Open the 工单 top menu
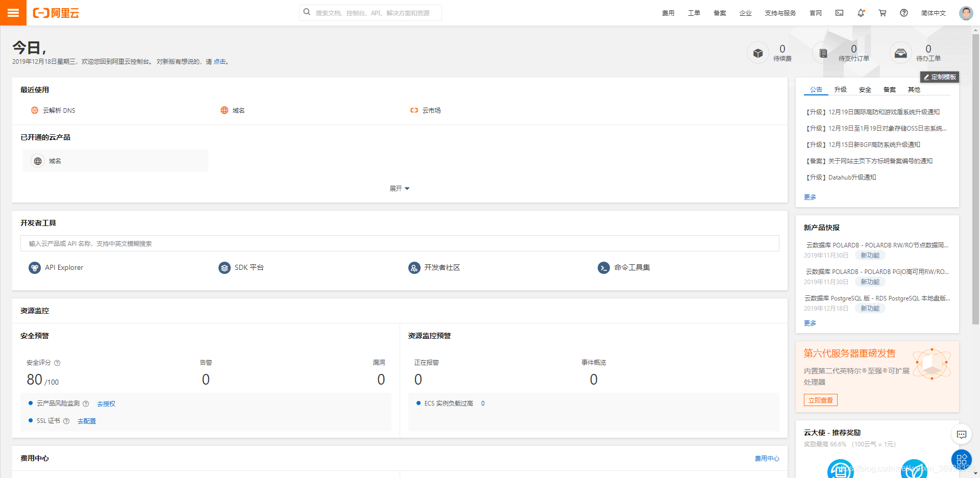This screenshot has height=478, width=980. coord(694,13)
